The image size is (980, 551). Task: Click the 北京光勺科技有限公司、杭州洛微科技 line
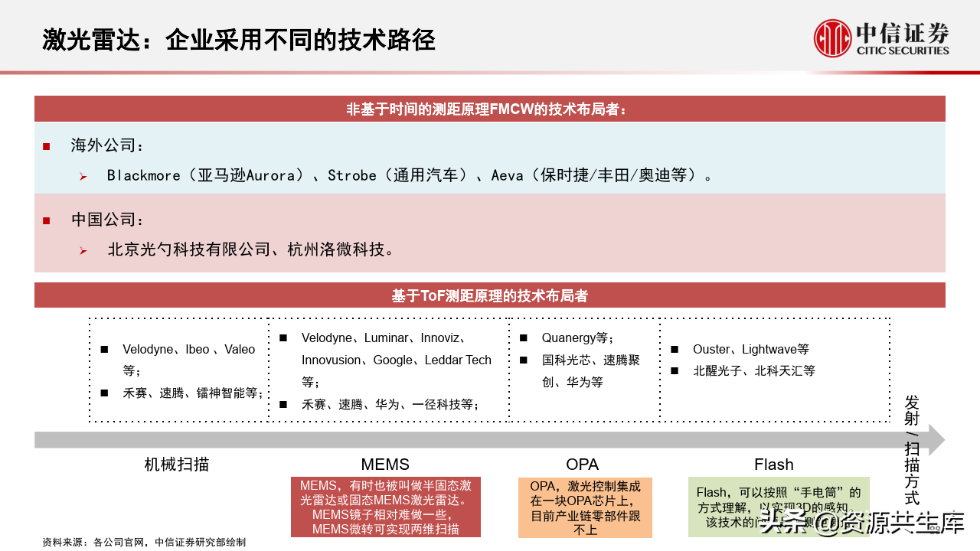click(x=251, y=249)
